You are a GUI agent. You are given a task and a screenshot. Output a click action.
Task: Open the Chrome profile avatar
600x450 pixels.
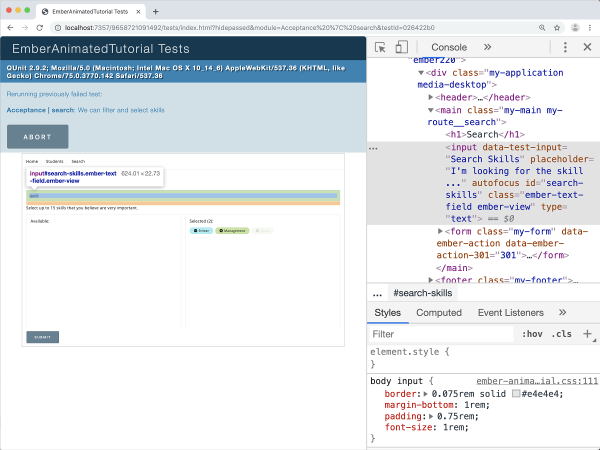point(575,28)
